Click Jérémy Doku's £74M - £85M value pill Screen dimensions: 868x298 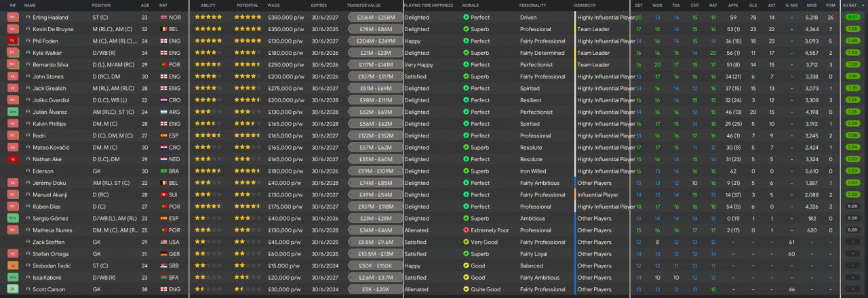tap(375, 183)
